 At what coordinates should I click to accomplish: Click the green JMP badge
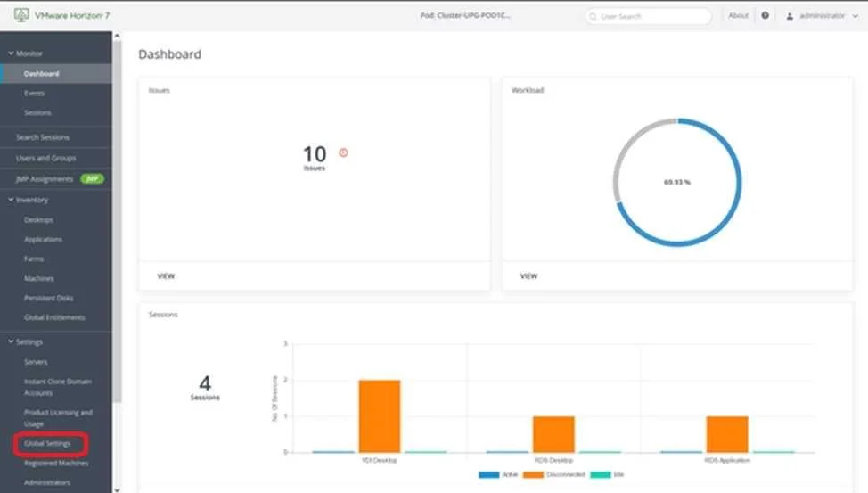(93, 179)
